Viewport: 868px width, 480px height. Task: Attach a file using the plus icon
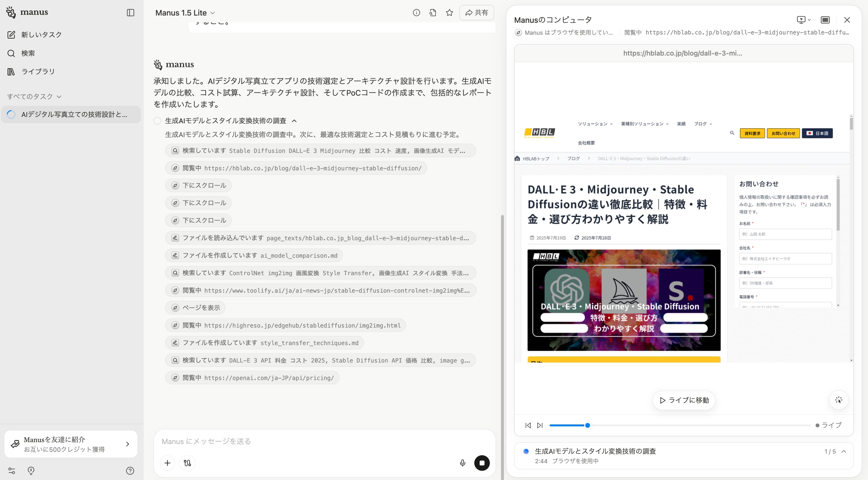pos(167,463)
